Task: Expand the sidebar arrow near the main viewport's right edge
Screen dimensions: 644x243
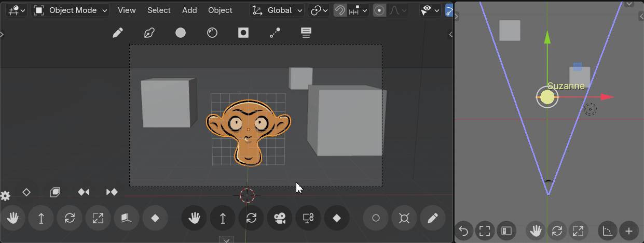Action: click(x=450, y=34)
